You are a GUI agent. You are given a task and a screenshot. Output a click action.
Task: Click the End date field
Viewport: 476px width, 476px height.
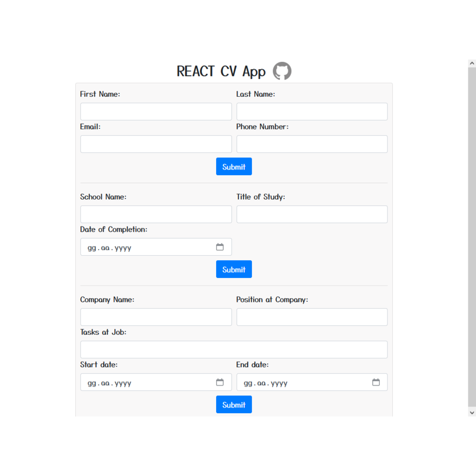coord(312,382)
